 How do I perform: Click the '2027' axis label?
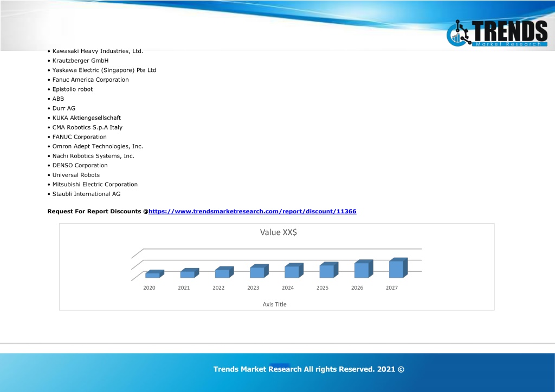(391, 288)
